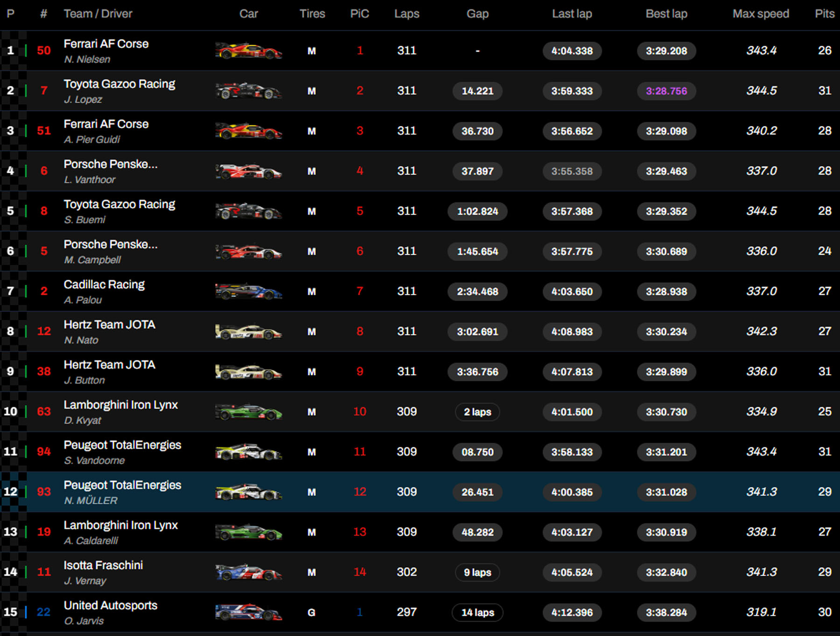Select driver M. Campbell
Screen dimensions: 840x636
(x=92, y=260)
